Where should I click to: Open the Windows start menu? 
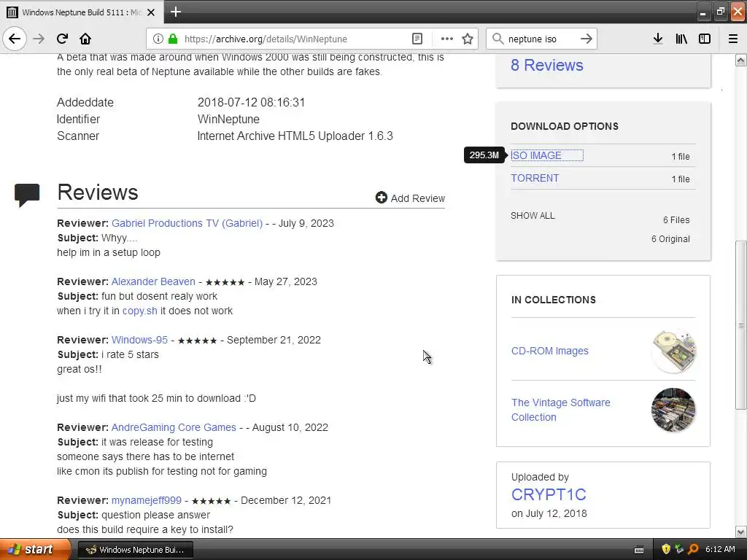tap(35, 549)
